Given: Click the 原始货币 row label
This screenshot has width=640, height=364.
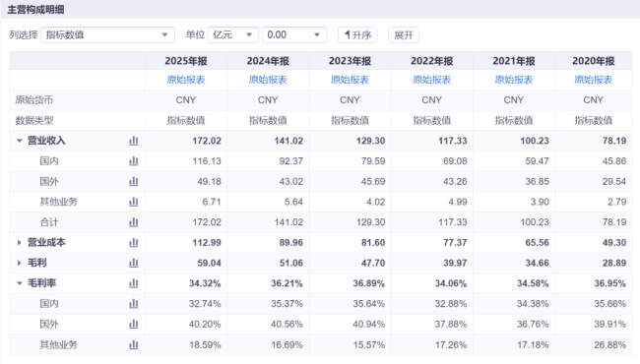Looking at the screenshot, I should point(33,100).
